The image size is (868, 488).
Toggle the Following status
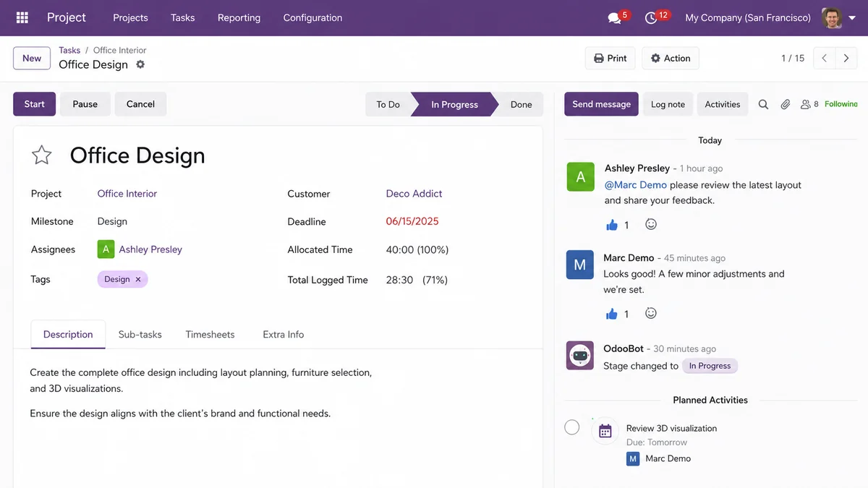[841, 104]
